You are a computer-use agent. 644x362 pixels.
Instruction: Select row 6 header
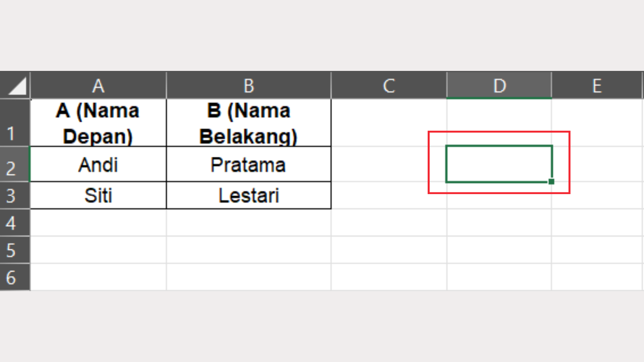point(15,278)
